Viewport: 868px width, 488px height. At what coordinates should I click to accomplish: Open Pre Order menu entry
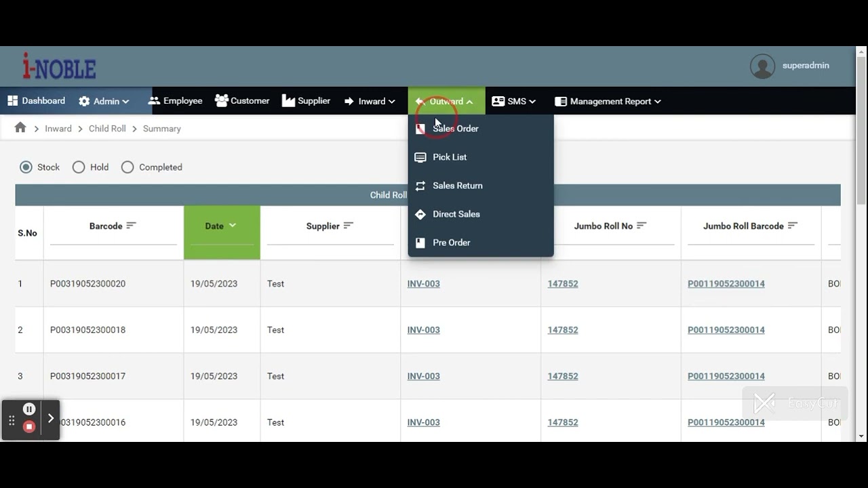(481, 243)
